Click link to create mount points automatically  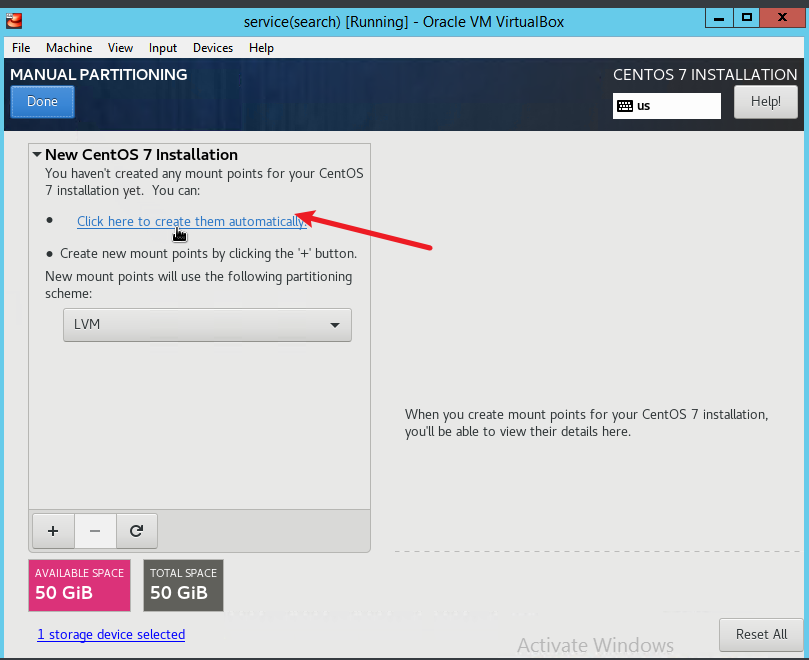click(192, 221)
